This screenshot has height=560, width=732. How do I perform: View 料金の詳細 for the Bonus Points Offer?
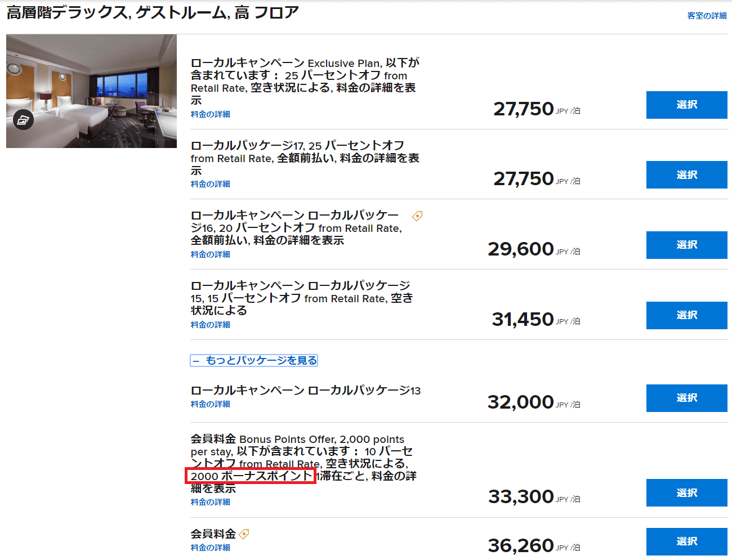pyautogui.click(x=210, y=502)
